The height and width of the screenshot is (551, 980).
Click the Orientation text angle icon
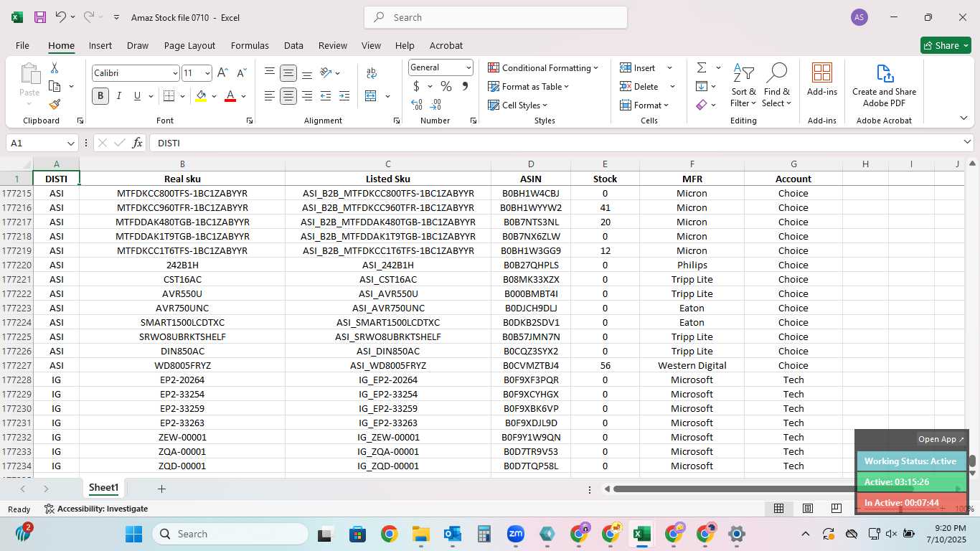[326, 73]
